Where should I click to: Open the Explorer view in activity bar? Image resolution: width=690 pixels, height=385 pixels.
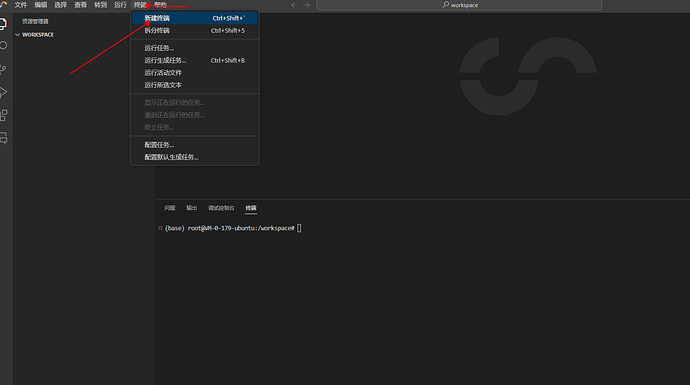3,24
